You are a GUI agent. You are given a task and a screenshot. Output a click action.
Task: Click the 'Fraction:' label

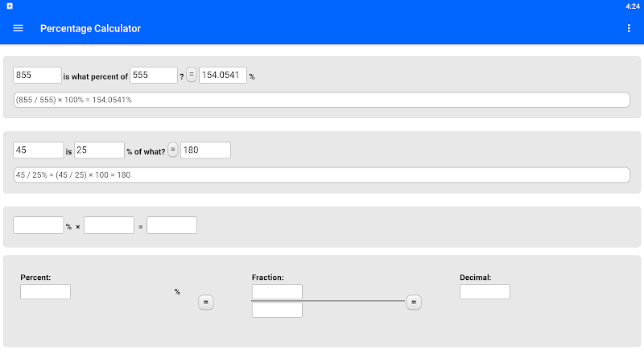[268, 278]
